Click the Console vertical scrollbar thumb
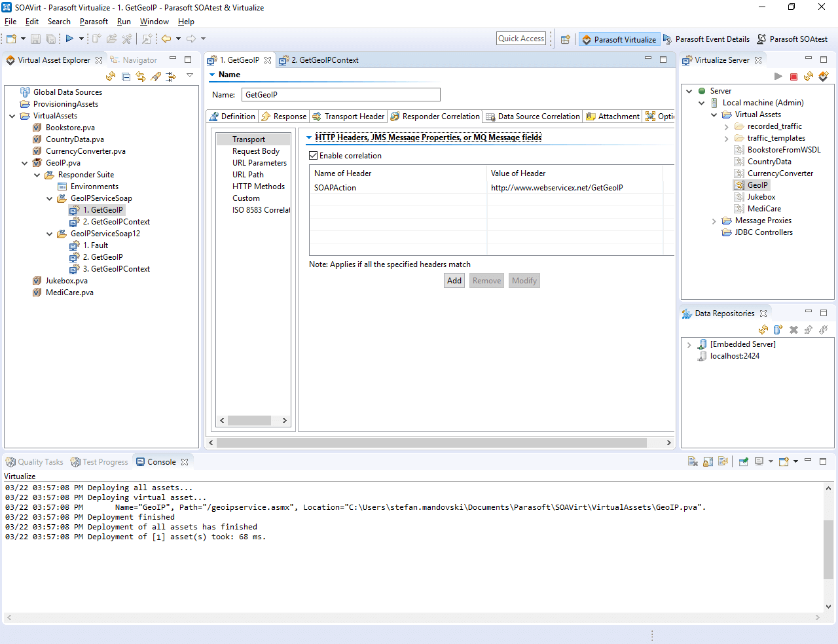838x644 pixels. click(828, 550)
